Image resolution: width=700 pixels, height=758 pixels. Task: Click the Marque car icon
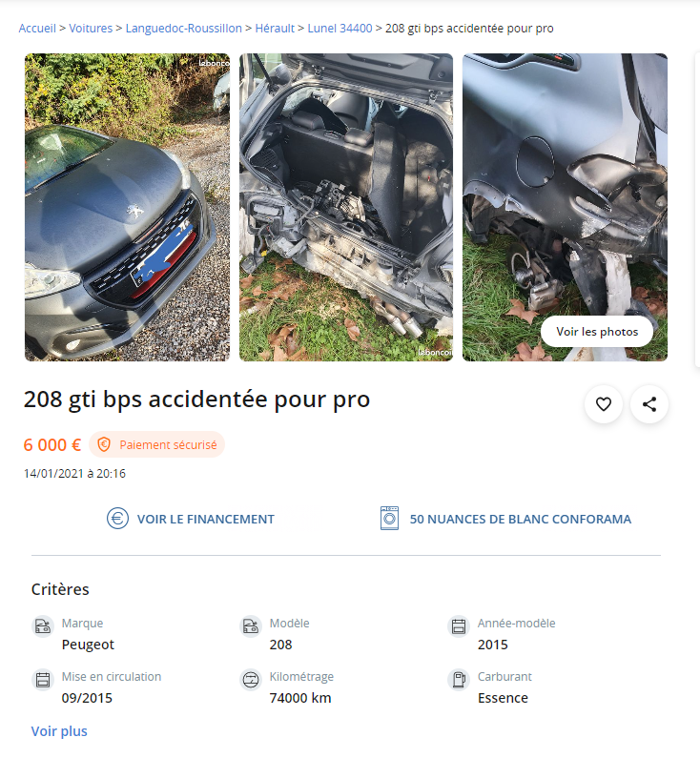click(x=43, y=626)
